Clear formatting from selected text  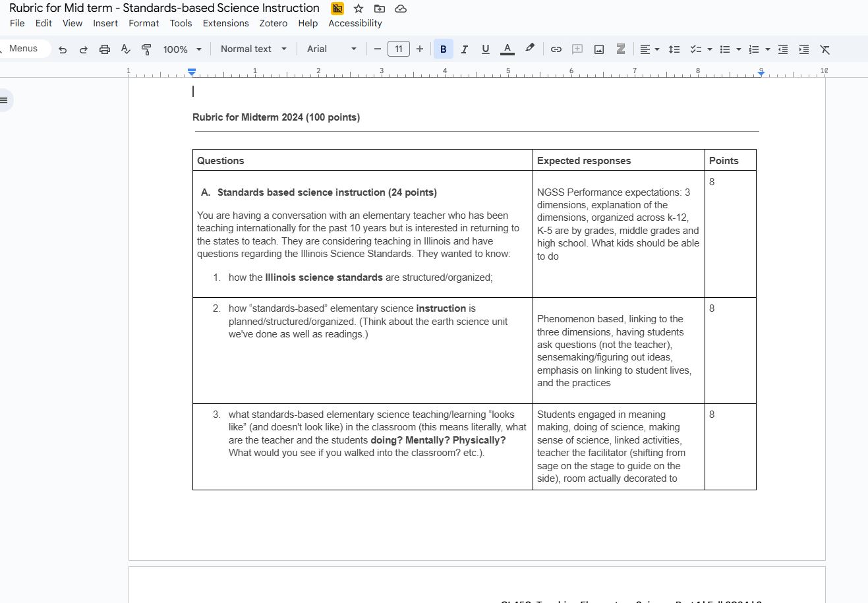point(825,49)
